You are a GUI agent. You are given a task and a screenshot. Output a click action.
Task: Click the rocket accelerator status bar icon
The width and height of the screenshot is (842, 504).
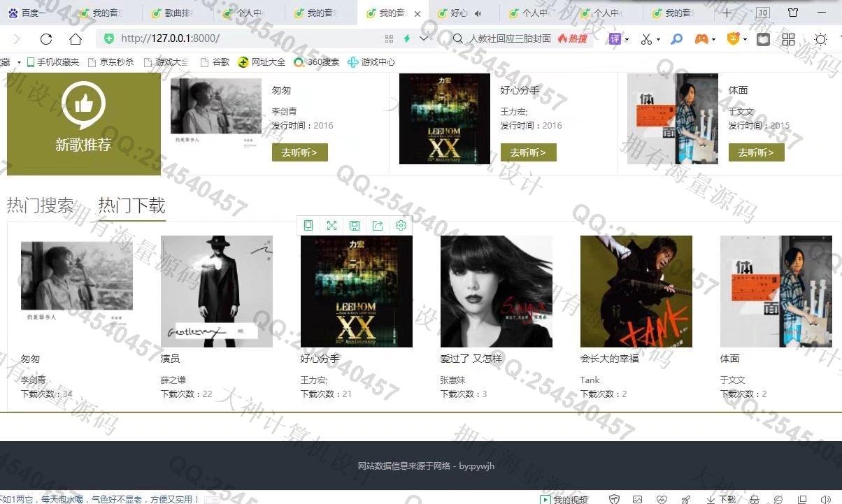686,499
